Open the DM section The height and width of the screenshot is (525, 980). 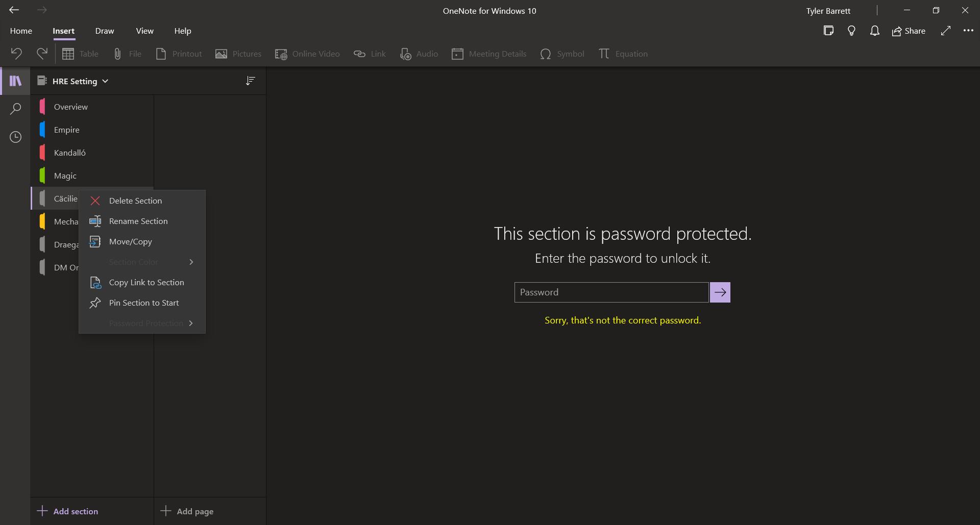pyautogui.click(x=55, y=267)
